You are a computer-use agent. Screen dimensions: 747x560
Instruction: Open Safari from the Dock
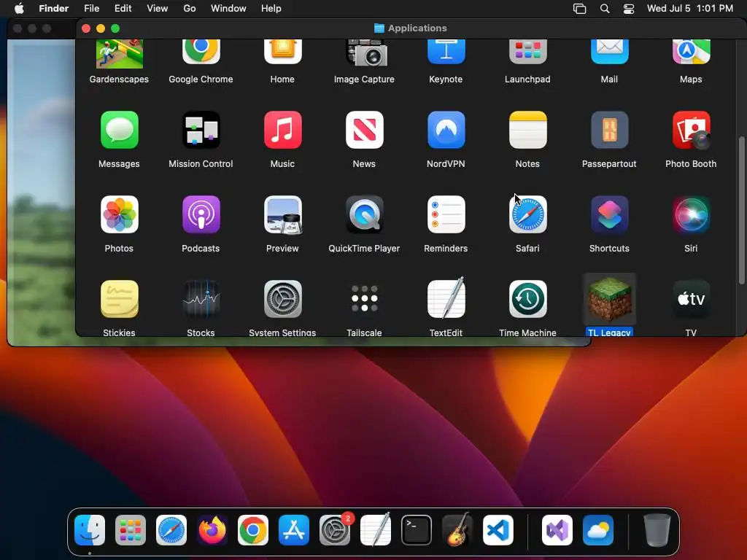coord(171,530)
